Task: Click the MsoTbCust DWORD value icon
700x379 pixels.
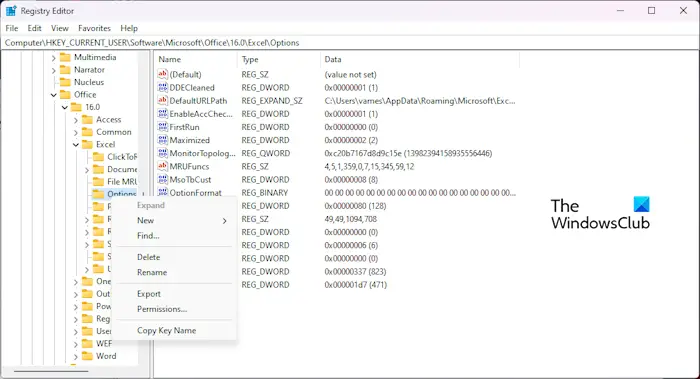Action: 162,179
